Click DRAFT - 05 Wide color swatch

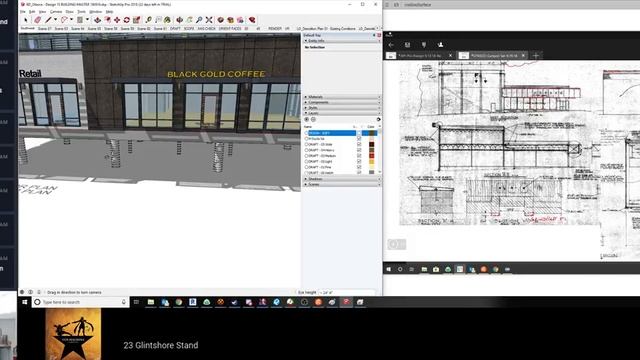coord(371,144)
